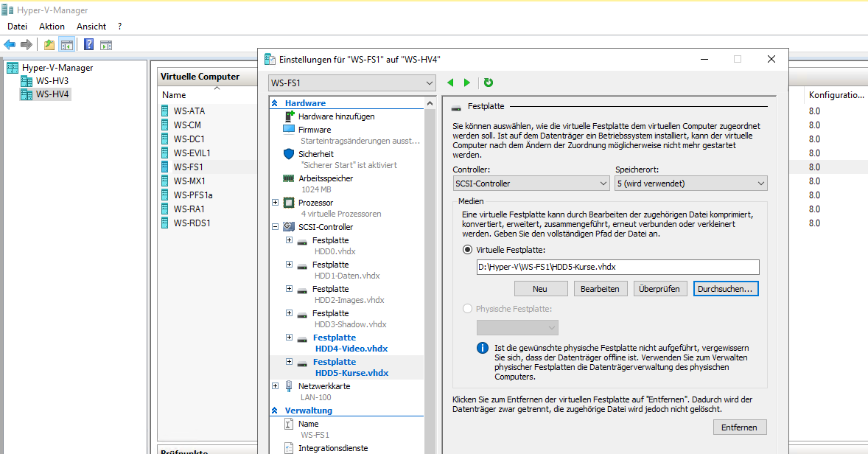Click the Konfiguratio... column header
868x454 pixels.
click(x=836, y=95)
